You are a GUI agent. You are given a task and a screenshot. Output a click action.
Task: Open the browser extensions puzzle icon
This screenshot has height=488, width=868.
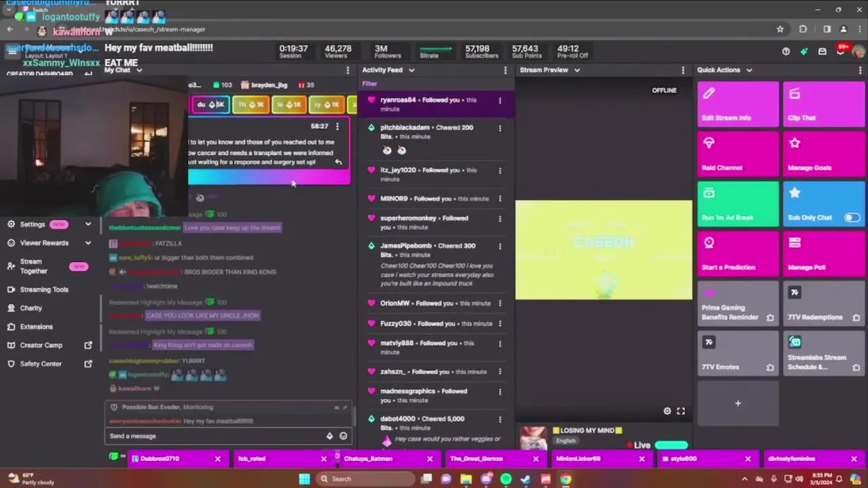[804, 29]
